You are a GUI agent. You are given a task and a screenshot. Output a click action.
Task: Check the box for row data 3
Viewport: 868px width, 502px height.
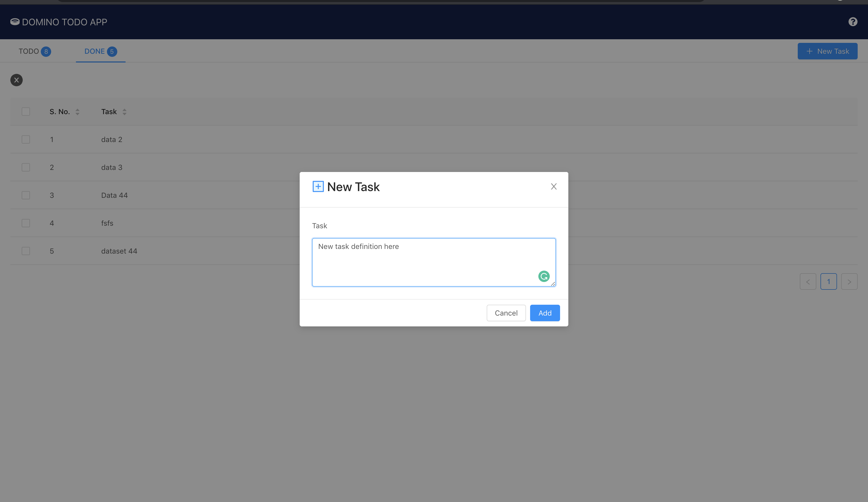tap(26, 167)
